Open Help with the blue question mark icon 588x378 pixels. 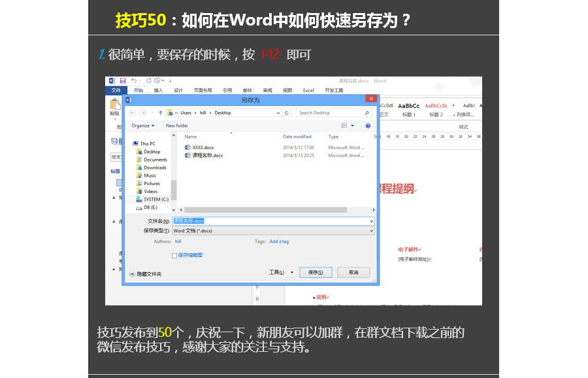368,126
